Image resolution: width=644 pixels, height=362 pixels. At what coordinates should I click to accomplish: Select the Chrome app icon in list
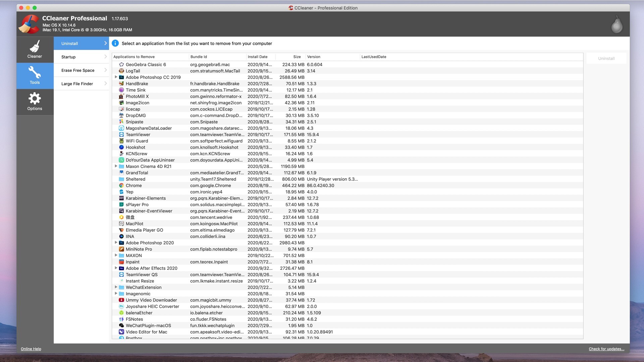(121, 185)
